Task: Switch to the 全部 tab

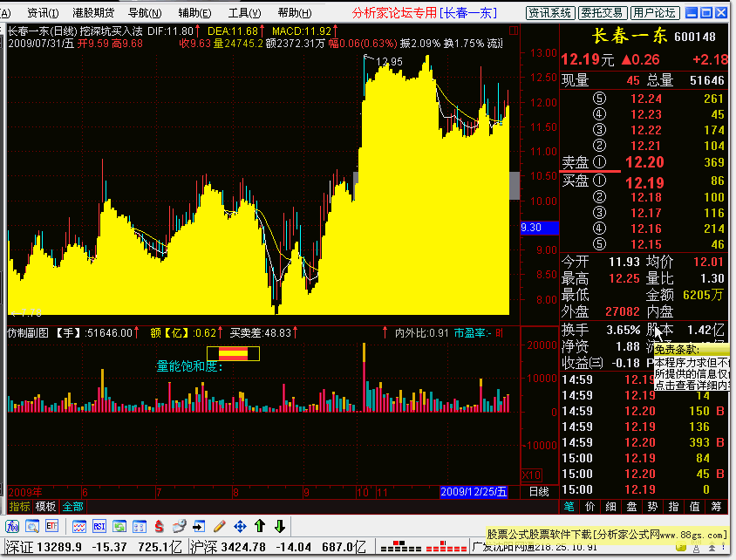Action: pos(72,507)
